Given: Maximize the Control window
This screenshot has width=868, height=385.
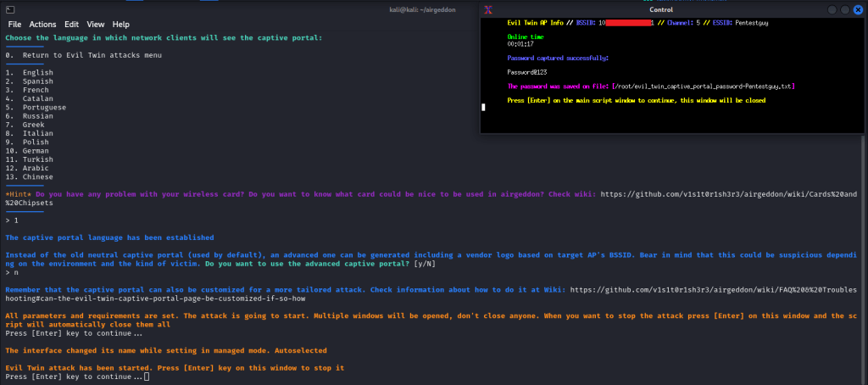Looking at the screenshot, I should [x=845, y=9].
